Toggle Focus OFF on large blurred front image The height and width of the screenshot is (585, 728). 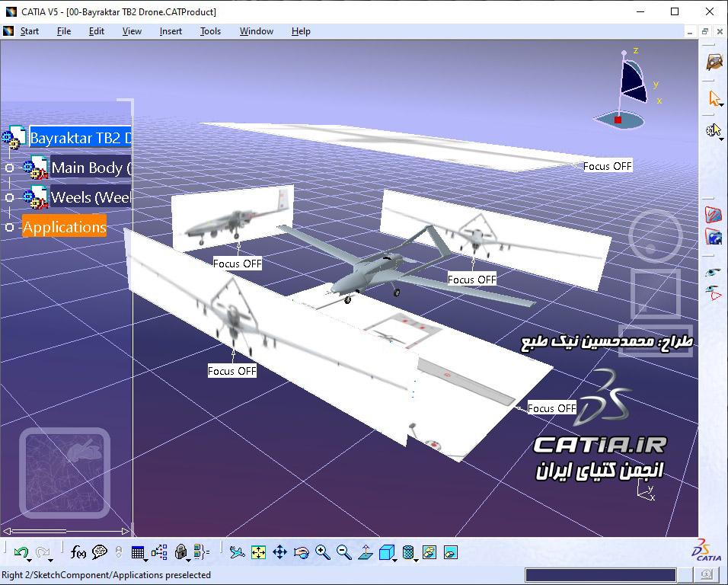pyautogui.click(x=231, y=371)
